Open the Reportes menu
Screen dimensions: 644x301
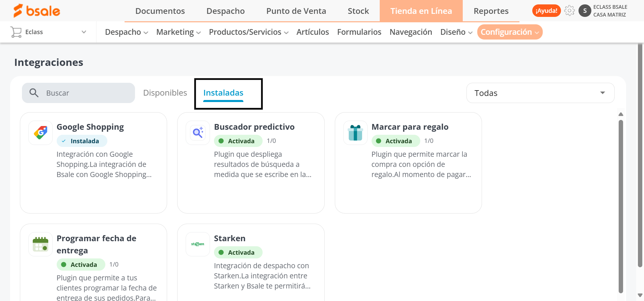pyautogui.click(x=491, y=11)
